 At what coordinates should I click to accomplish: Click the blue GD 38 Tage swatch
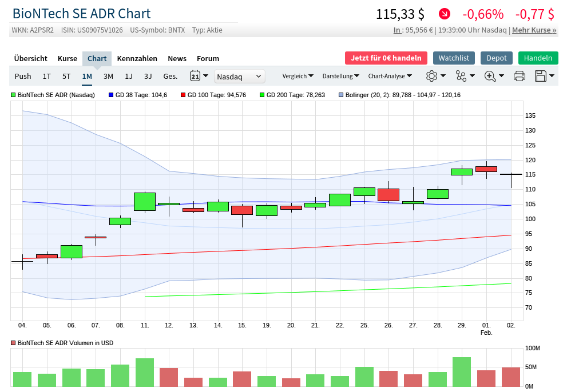click(x=111, y=95)
